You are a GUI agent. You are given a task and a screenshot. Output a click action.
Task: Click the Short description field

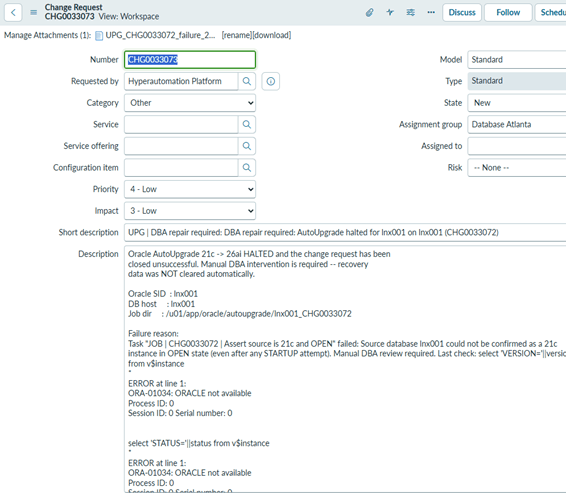pos(345,233)
